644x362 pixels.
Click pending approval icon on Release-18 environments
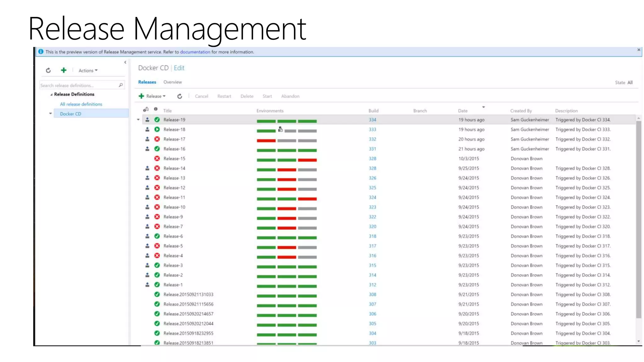pyautogui.click(x=280, y=129)
